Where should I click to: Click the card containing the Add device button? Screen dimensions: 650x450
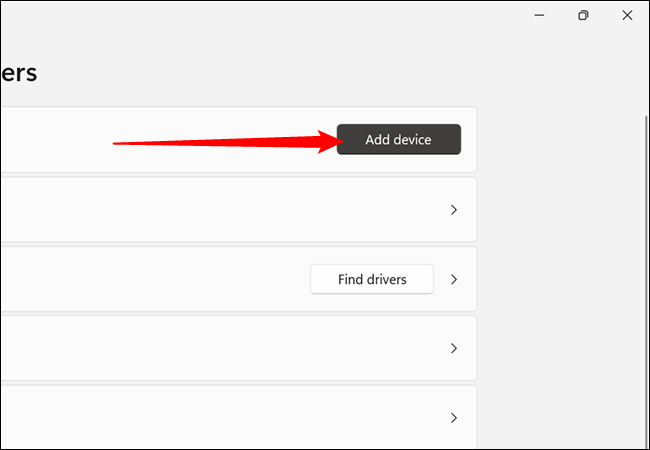150,139
